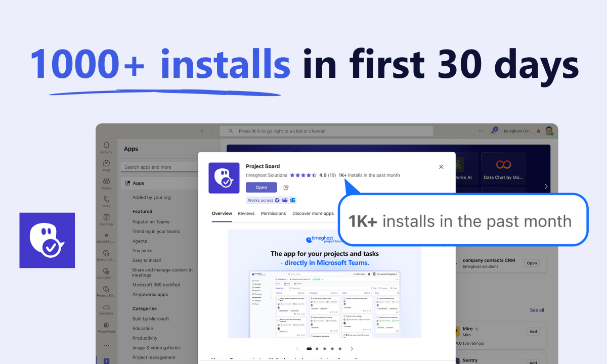607x364 pixels.
Task: Open the Activity icon in the Teams sidebar
Action: pyautogui.click(x=106, y=146)
